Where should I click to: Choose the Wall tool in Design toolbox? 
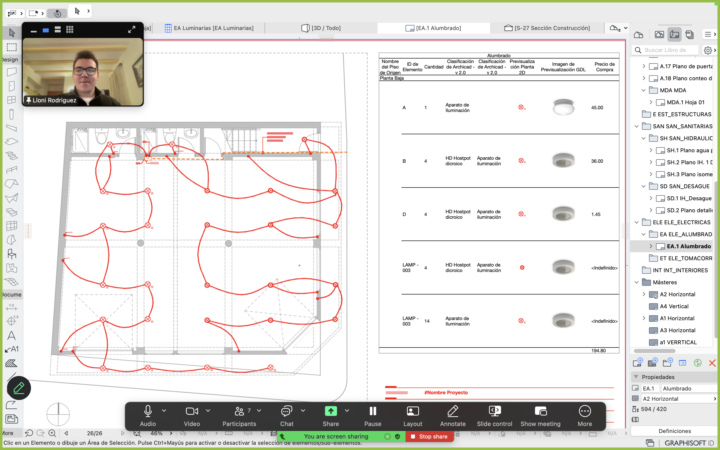pyautogui.click(x=11, y=72)
